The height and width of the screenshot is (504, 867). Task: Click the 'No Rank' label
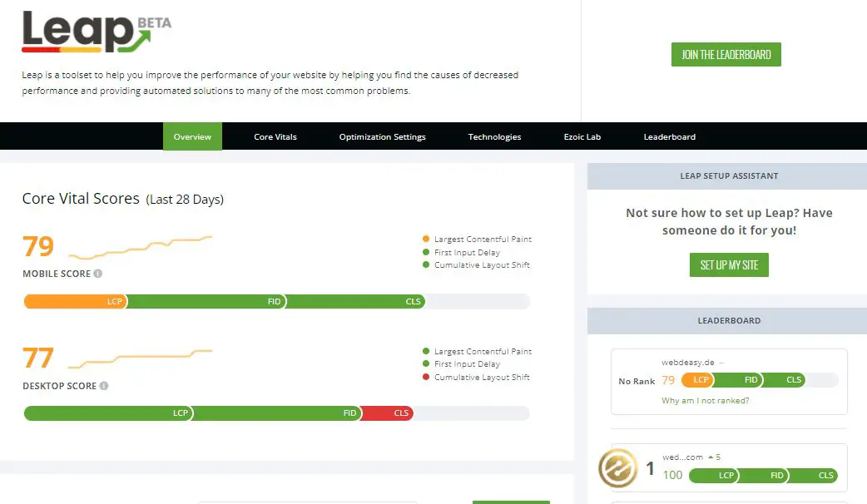point(637,381)
